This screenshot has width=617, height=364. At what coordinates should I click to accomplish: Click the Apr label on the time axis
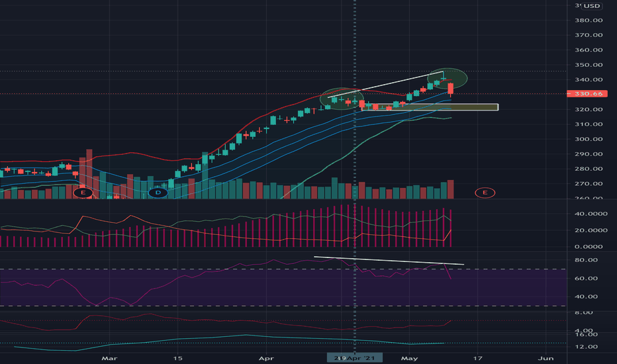click(266, 359)
